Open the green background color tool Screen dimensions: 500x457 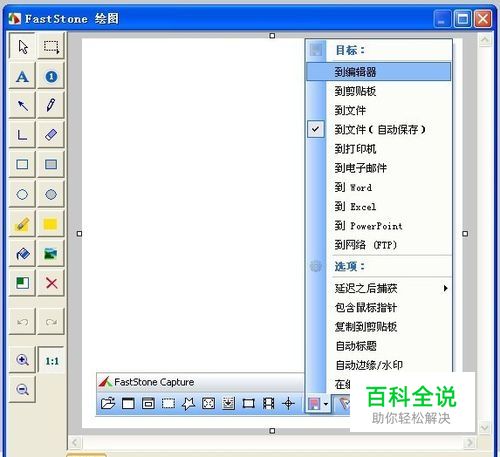point(22,283)
